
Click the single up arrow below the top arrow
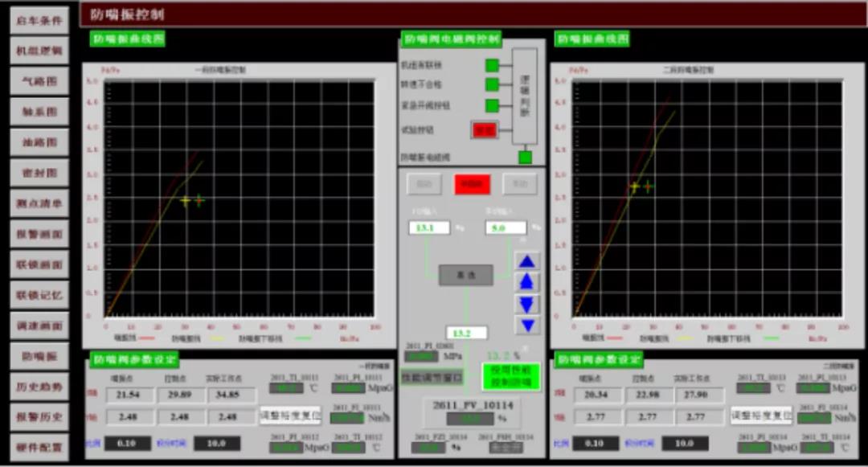(x=527, y=282)
